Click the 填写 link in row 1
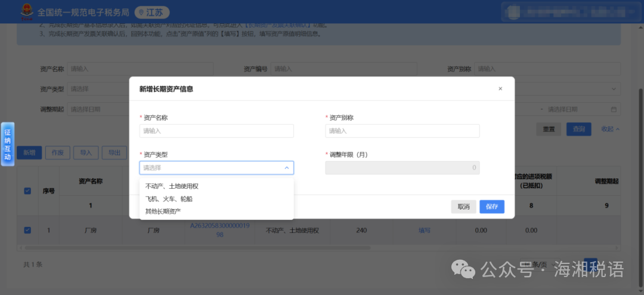644x295 pixels. pyautogui.click(x=424, y=231)
